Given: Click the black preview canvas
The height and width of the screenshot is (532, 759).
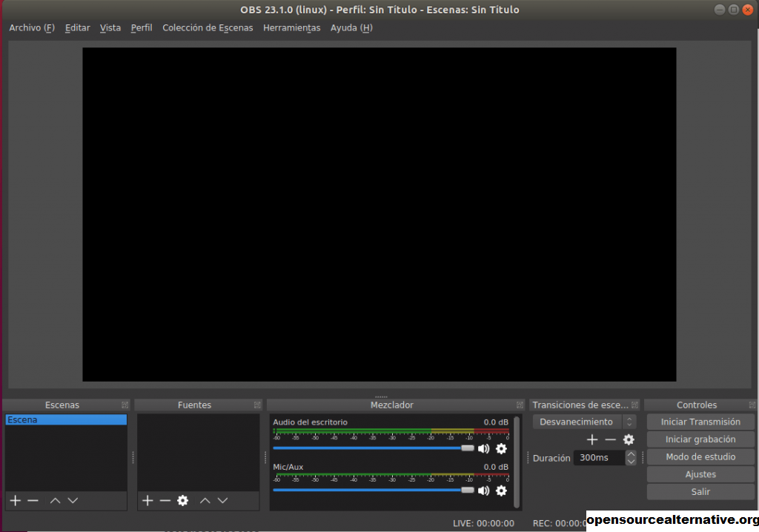Looking at the screenshot, I should pyautogui.click(x=379, y=214).
